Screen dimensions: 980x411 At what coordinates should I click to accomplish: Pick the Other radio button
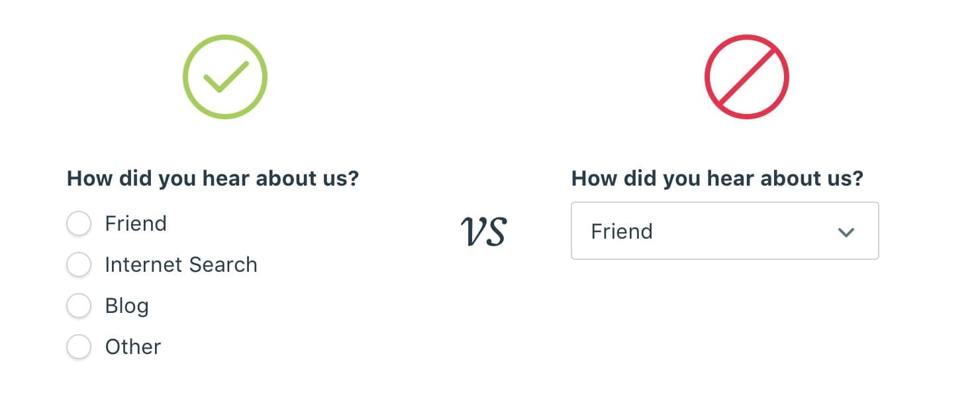(78, 347)
